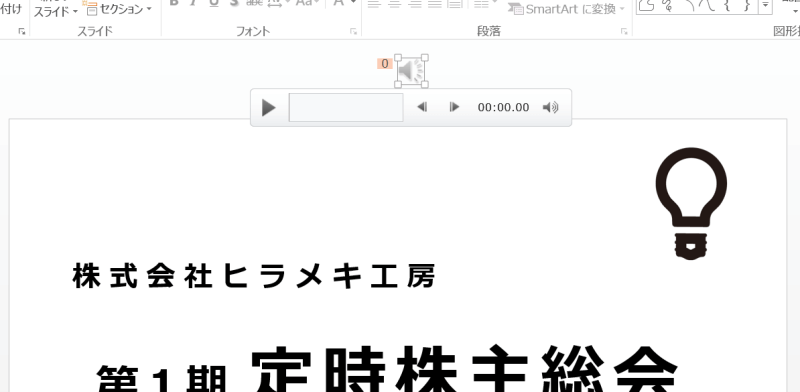Image resolution: width=800 pixels, height=392 pixels.
Task: Open the フォント dialog launcher
Action: [x=353, y=32]
